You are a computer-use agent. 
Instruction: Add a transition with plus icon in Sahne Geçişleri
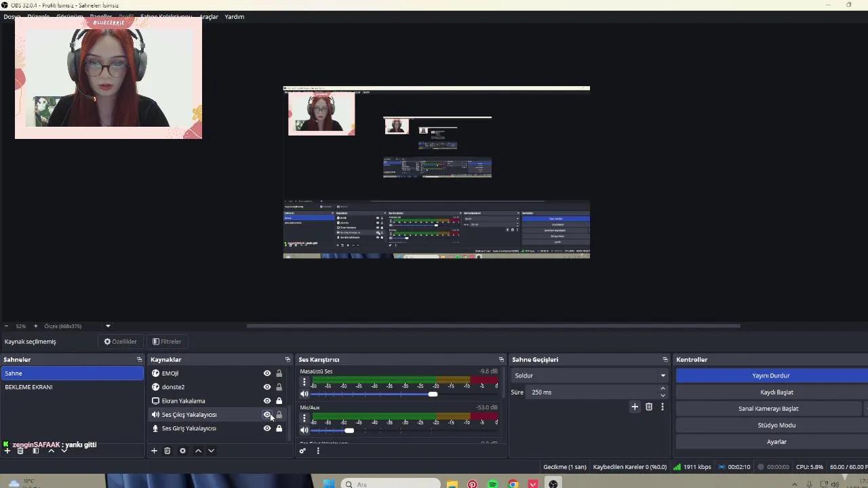click(x=635, y=407)
